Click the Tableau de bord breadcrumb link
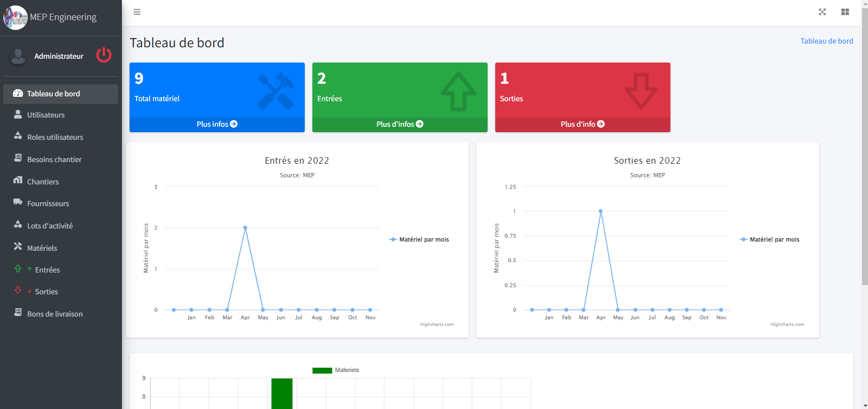 826,41
